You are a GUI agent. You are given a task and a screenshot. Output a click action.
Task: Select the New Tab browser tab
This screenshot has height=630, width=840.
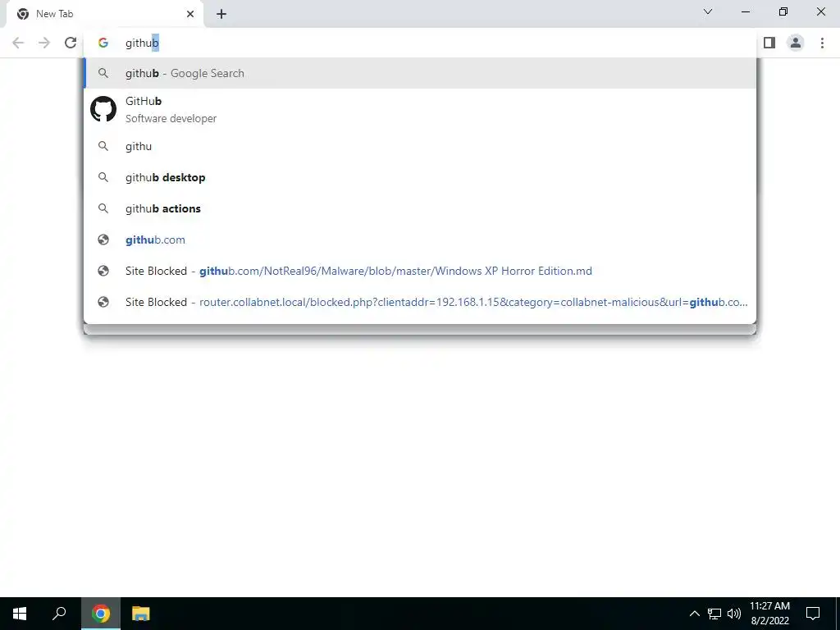click(x=104, y=14)
